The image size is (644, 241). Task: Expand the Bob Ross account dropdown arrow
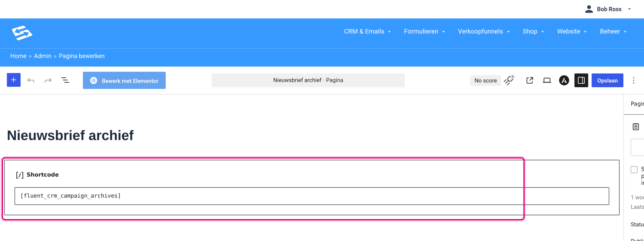pyautogui.click(x=629, y=9)
